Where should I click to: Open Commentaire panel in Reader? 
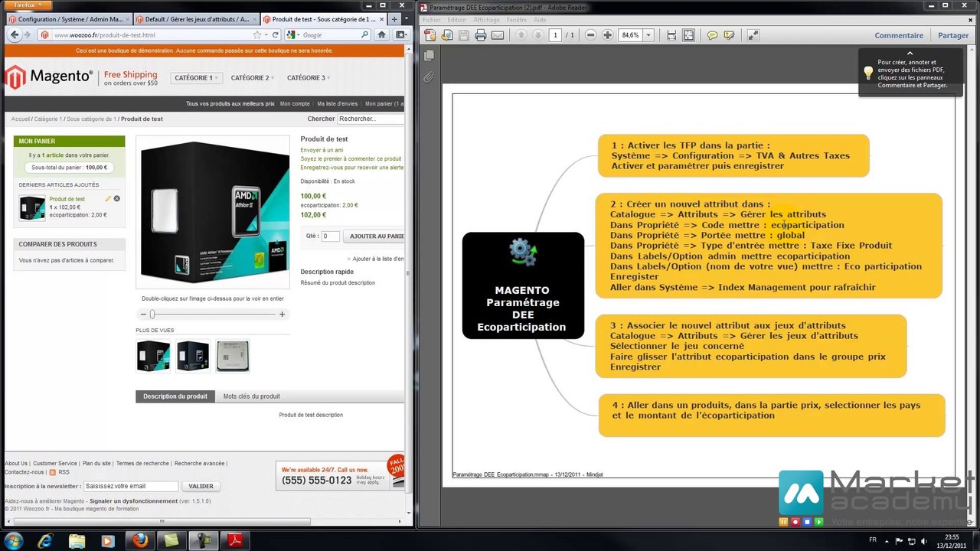tap(899, 35)
